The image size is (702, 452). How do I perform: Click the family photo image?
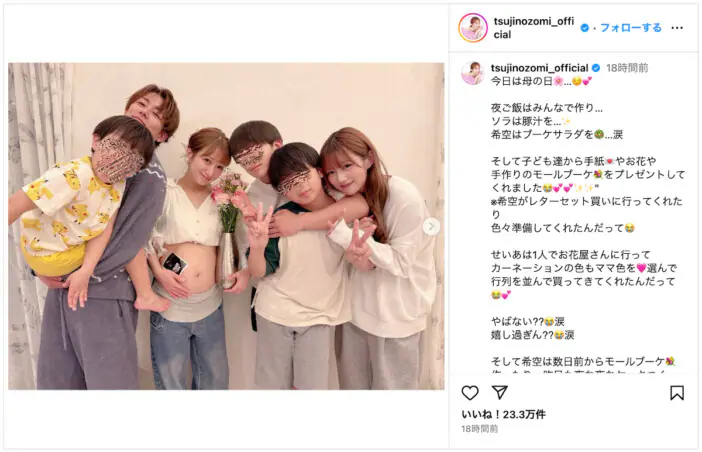(226, 226)
